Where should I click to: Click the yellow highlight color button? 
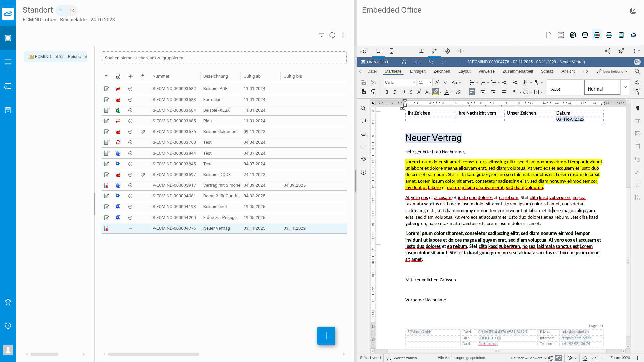[435, 92]
